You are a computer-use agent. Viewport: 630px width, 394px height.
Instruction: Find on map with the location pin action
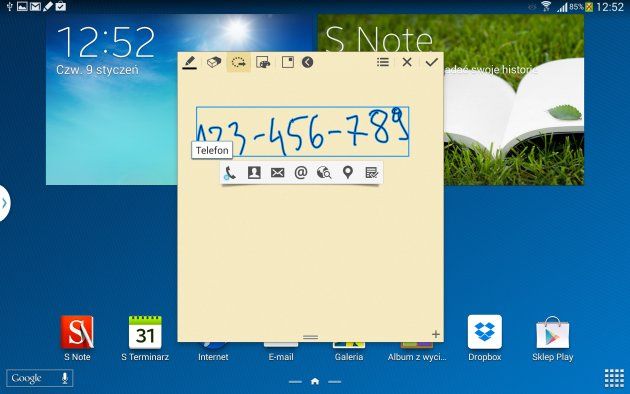pos(348,173)
